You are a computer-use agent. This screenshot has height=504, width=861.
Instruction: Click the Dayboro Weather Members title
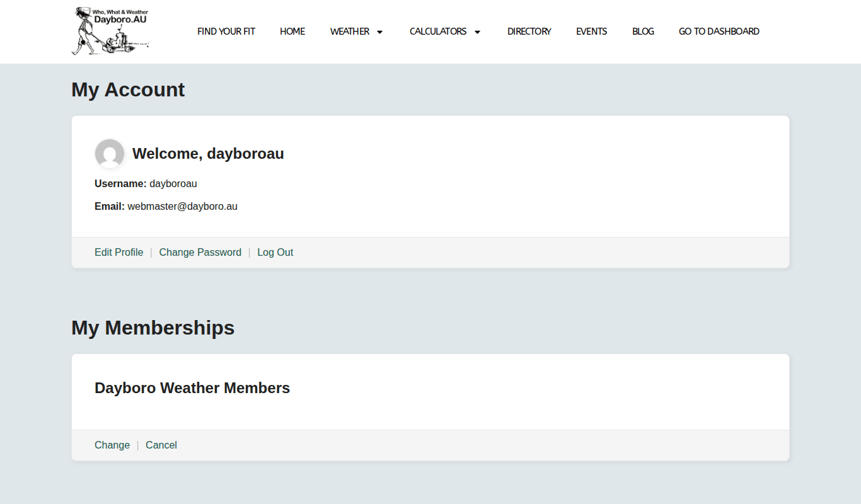tap(192, 388)
